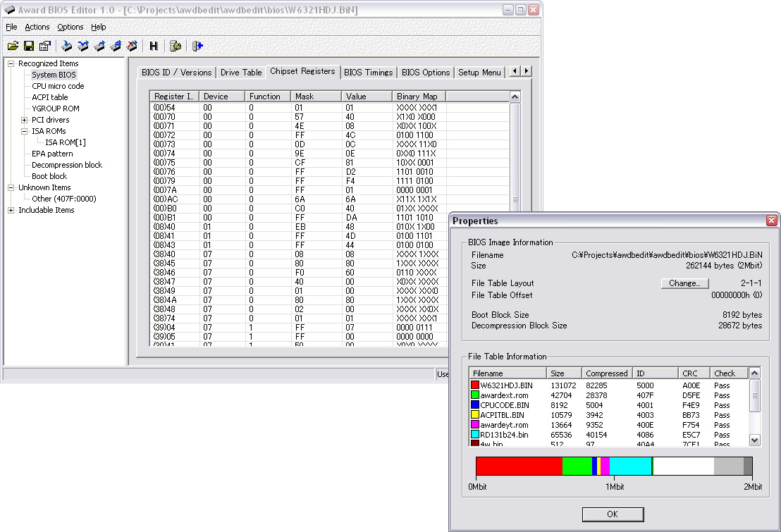This screenshot has height=532, width=781.
Task: Click the server with key options icon
Action: tap(176, 46)
